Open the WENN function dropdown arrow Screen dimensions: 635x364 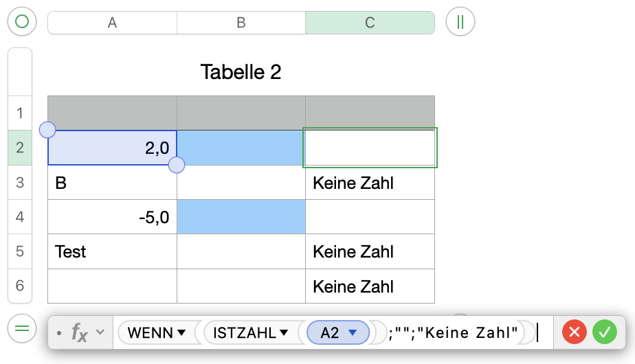pyautogui.click(x=181, y=333)
